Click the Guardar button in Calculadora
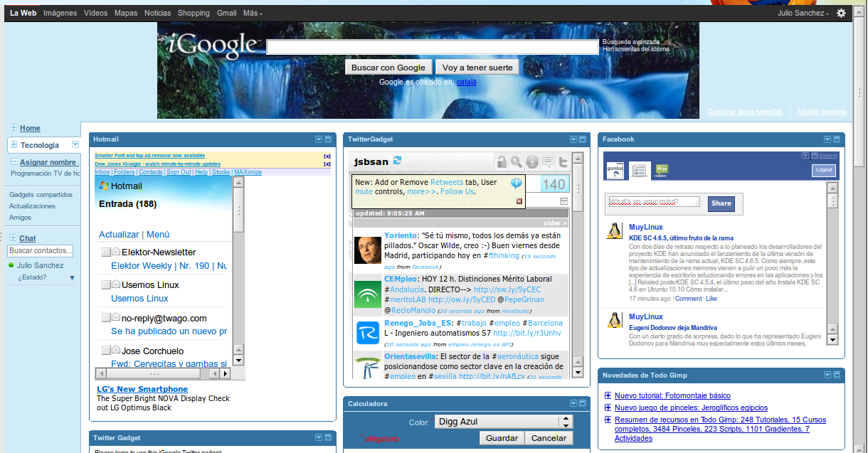868x453 pixels. coord(502,438)
